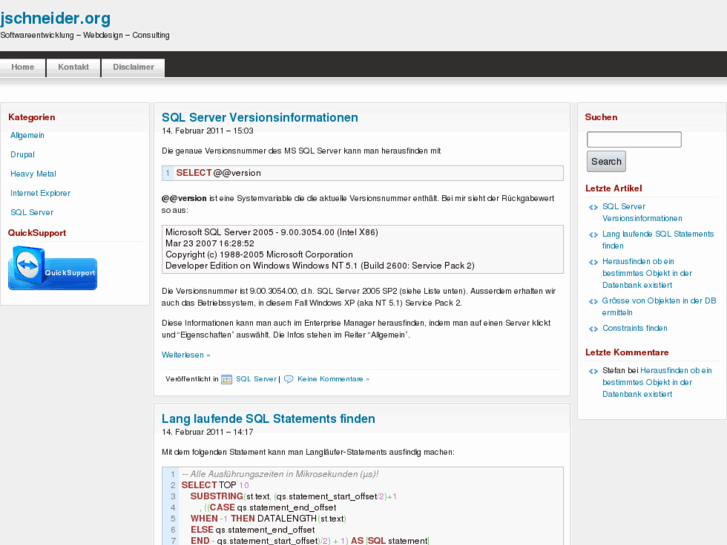The width and height of the screenshot is (727, 545).
Task: Click date text '14. Februar 2011 – 15:03'
Action: (207, 131)
